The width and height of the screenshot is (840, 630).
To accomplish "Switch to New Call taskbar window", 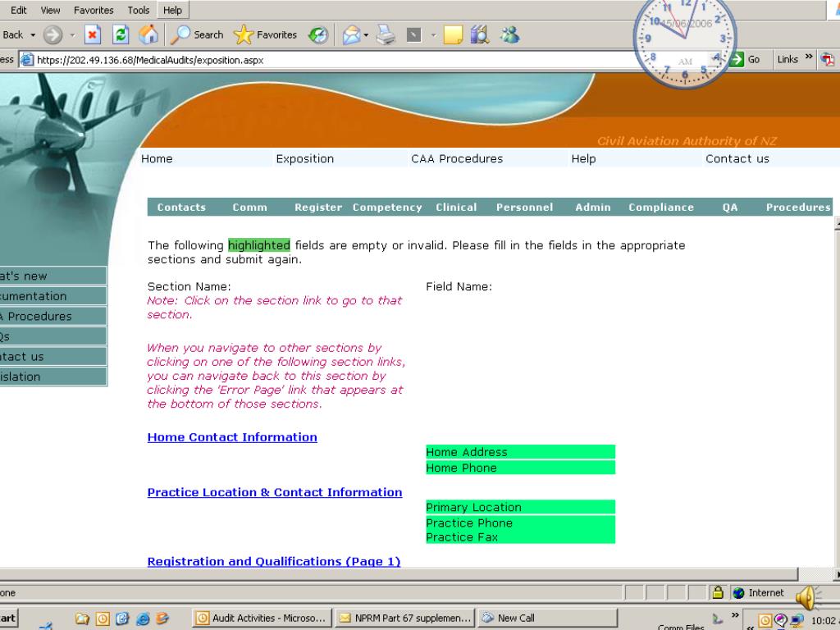I will coord(547,619).
